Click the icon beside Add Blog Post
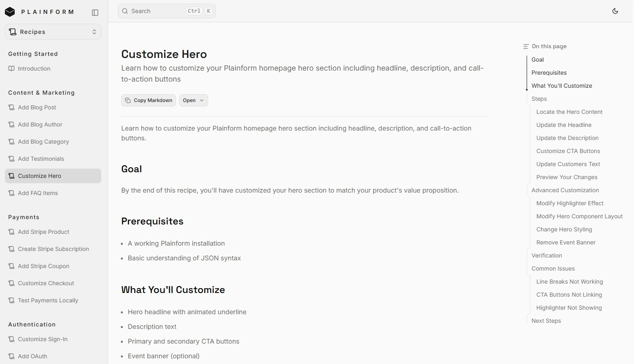Image resolution: width=634 pixels, height=364 pixels. point(11,107)
